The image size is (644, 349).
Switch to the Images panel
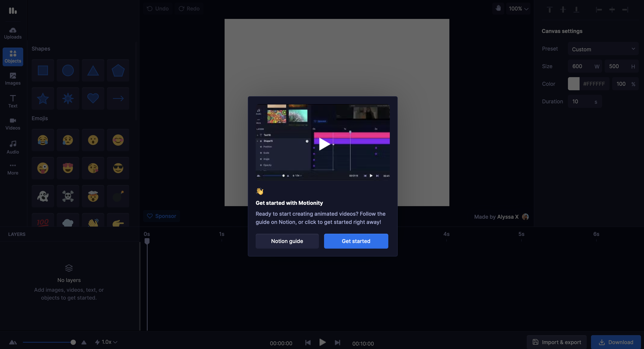[x=13, y=79]
